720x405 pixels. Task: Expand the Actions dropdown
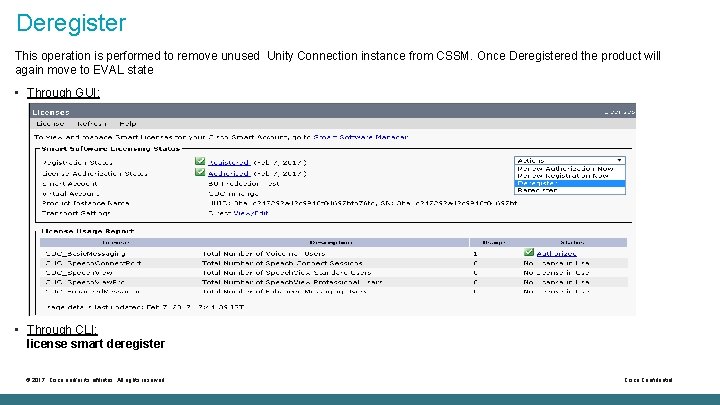tap(569, 160)
